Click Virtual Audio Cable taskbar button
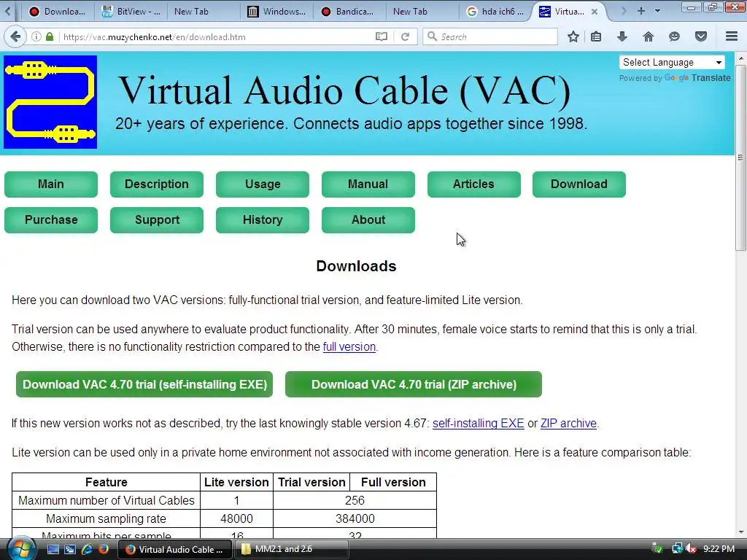The image size is (747, 560). [174, 550]
